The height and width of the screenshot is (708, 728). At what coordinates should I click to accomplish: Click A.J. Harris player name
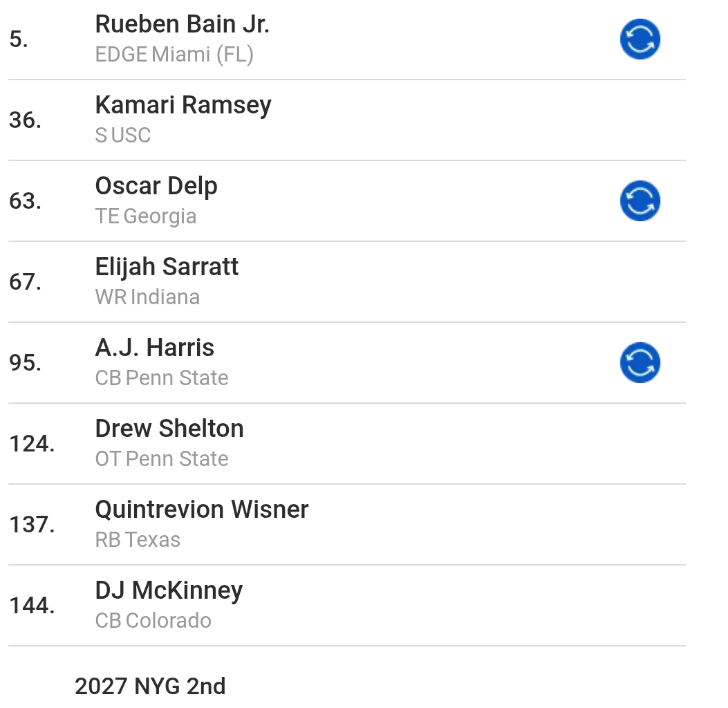(x=154, y=347)
